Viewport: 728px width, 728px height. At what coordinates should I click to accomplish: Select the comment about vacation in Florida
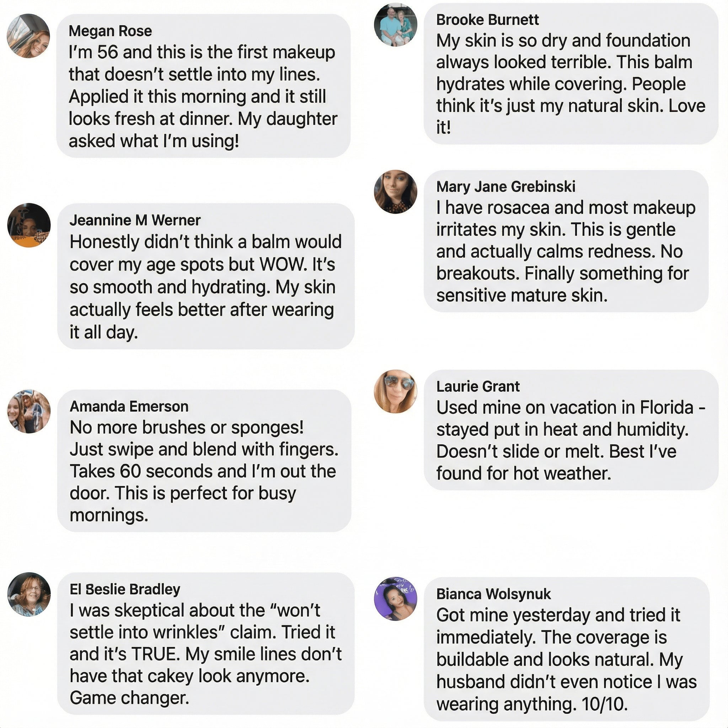[x=565, y=440]
